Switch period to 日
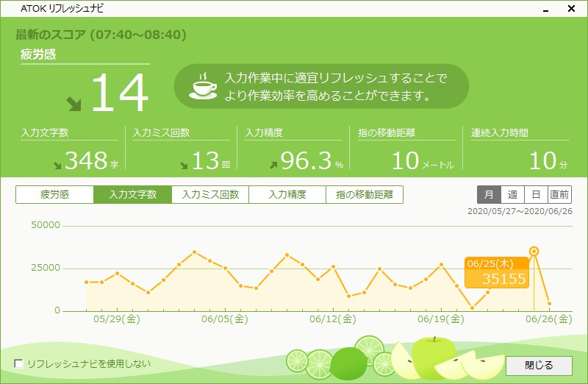This screenshot has height=384, width=588. pos(536,194)
